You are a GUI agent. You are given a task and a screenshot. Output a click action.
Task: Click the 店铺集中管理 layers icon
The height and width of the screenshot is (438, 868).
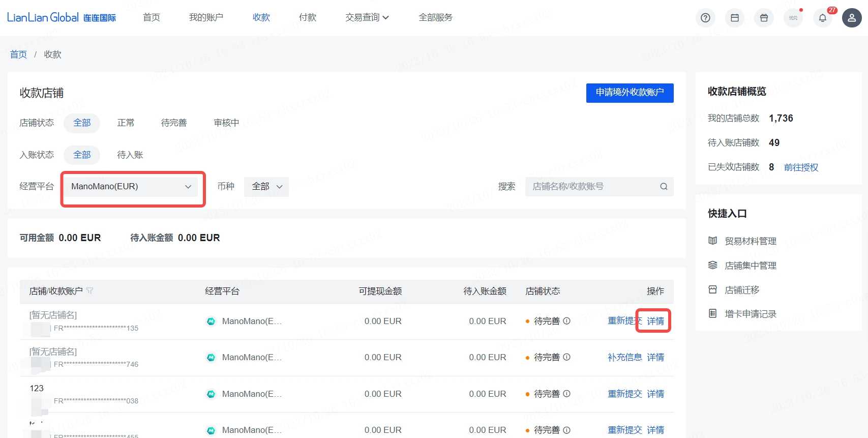(713, 265)
